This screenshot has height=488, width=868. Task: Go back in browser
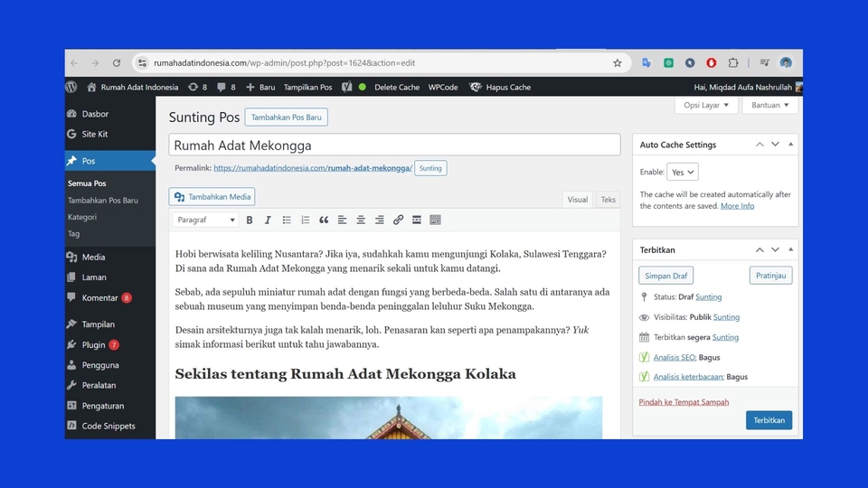pos(74,63)
